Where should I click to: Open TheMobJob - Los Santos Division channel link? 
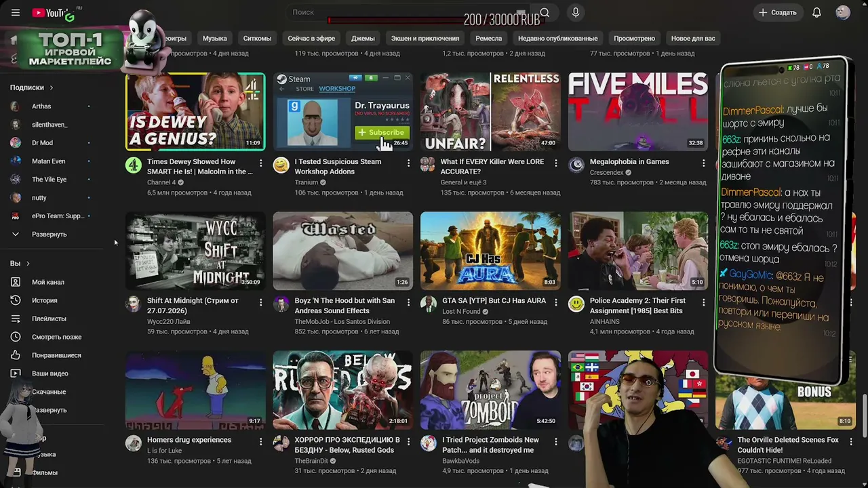[342, 321]
